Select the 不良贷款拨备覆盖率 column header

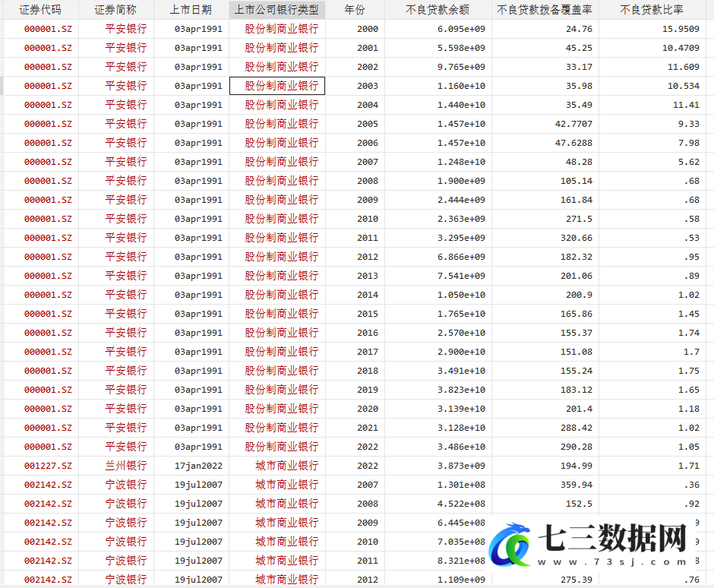[545, 10]
